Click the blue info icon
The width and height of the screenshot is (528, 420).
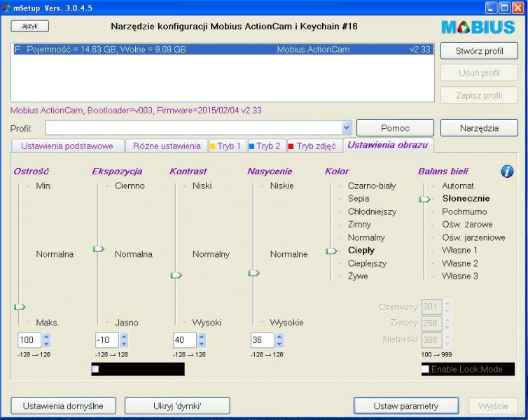coord(507,171)
